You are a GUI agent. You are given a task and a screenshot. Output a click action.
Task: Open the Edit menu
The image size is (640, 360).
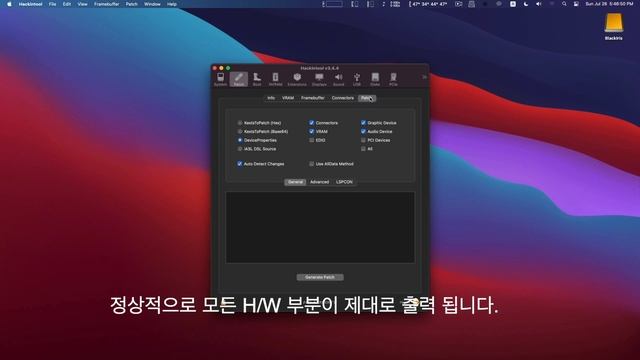[67, 4]
